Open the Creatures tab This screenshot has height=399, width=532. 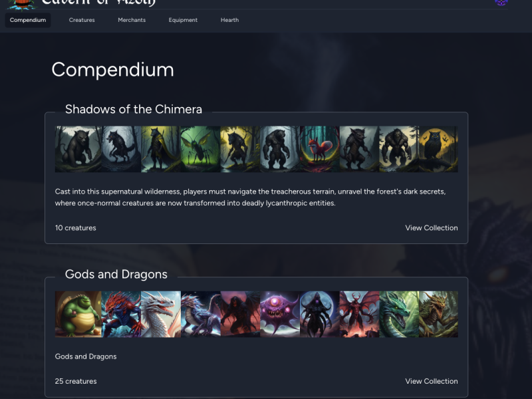[82, 20]
